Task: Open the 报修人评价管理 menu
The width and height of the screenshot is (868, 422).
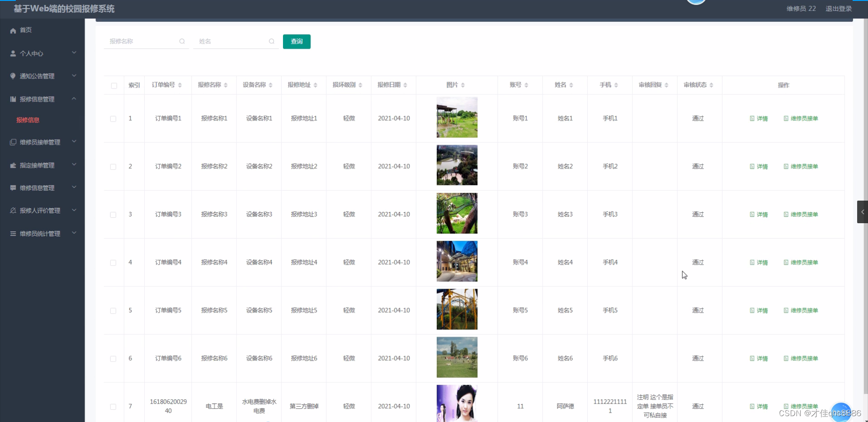Action: pos(42,211)
